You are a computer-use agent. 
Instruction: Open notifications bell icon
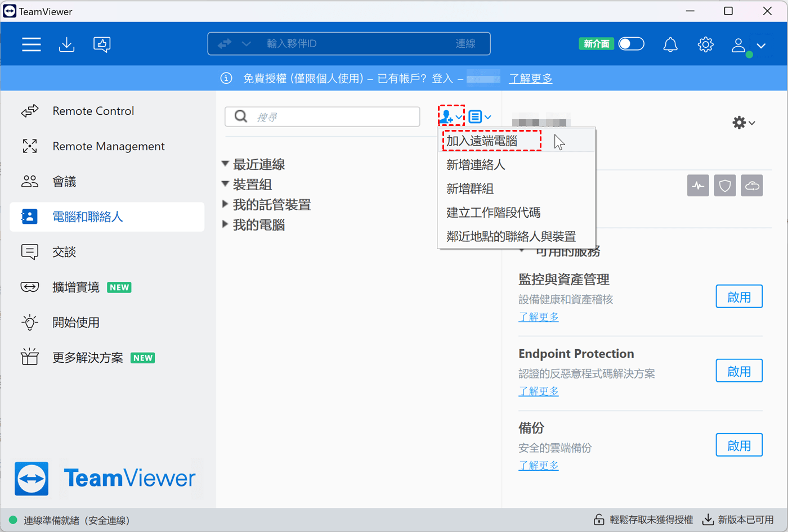pyautogui.click(x=670, y=44)
